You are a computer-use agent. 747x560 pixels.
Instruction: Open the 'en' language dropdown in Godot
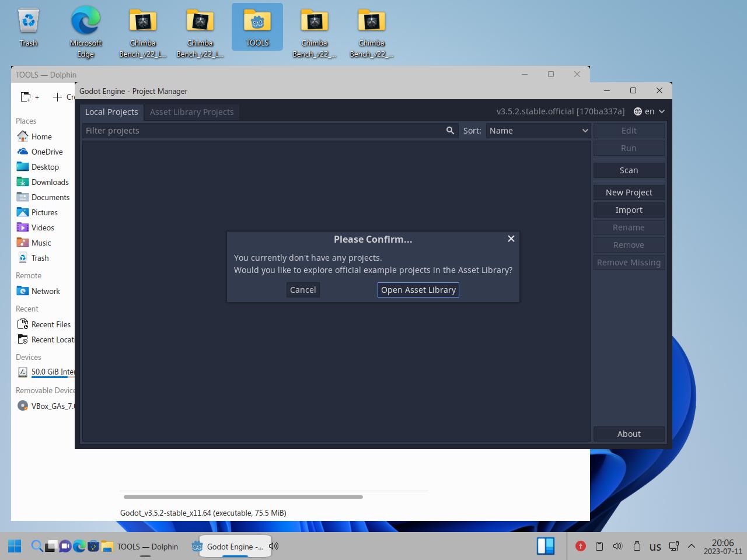click(649, 111)
